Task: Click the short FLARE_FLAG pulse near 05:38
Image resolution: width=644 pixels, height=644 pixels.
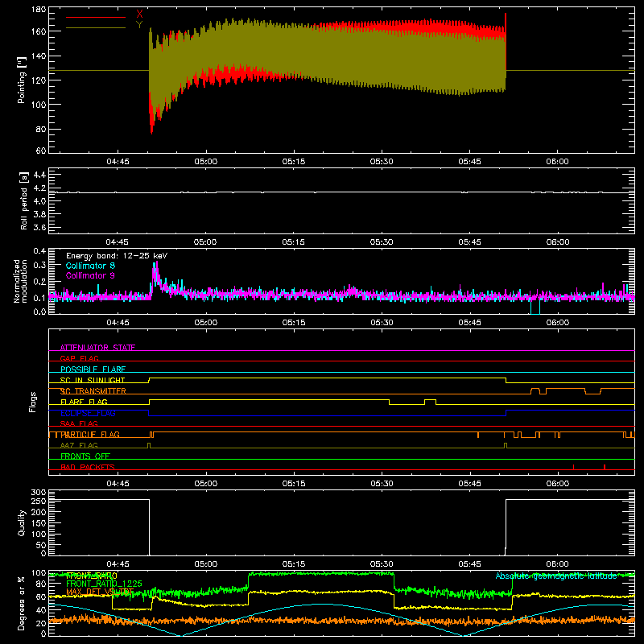Action: pos(430,402)
